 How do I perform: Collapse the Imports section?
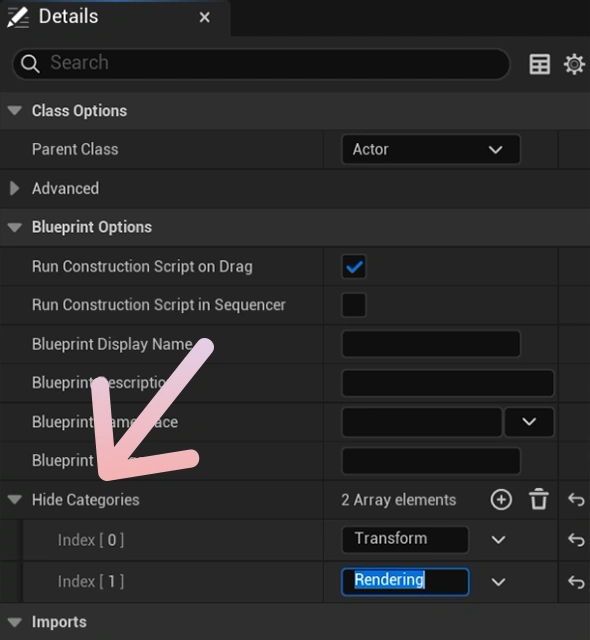pyautogui.click(x=15, y=622)
